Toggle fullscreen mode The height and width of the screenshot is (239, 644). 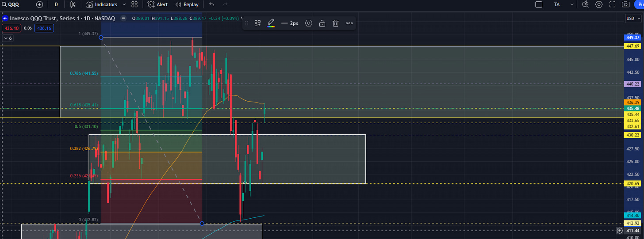612,4
